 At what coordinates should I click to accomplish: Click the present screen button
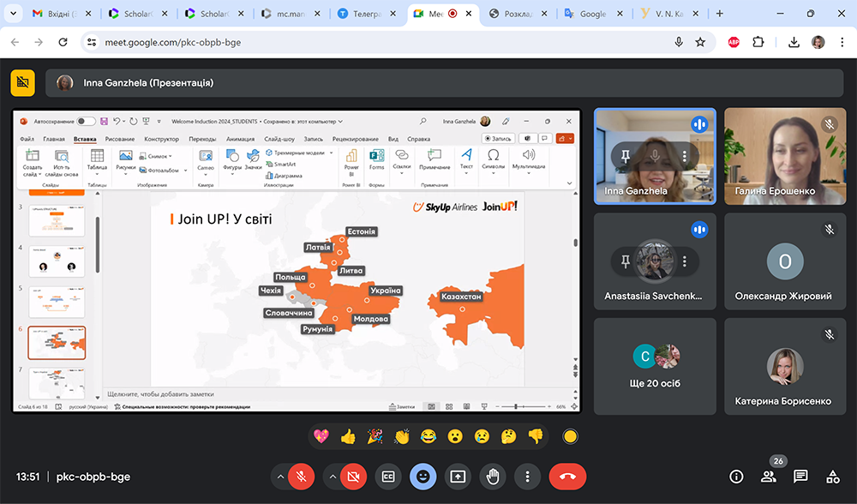tap(458, 477)
